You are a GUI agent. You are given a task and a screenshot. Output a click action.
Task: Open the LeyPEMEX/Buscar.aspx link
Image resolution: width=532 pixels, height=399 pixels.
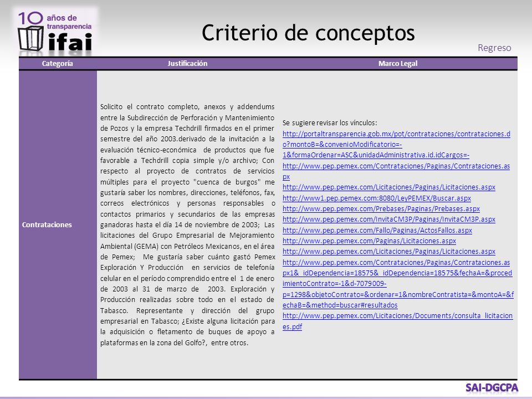tap(377, 198)
